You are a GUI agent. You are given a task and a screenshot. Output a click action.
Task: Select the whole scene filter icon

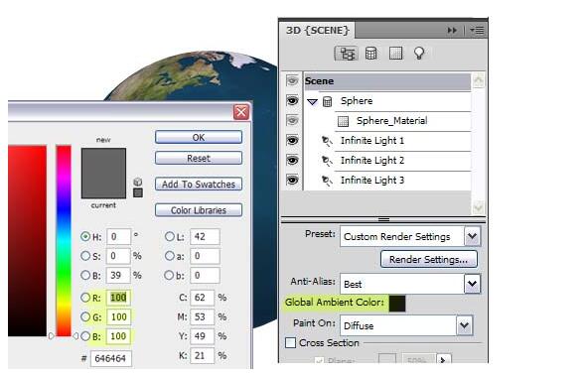(346, 54)
